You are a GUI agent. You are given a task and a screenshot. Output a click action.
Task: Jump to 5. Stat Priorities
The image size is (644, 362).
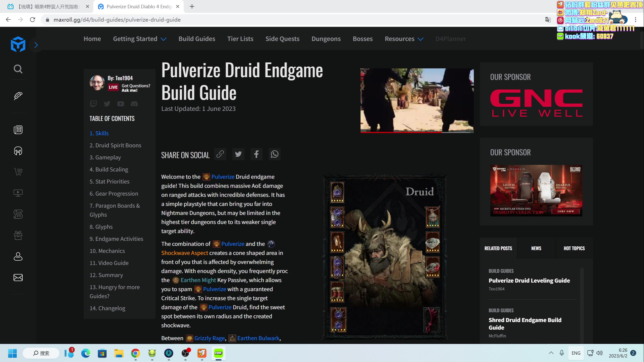pyautogui.click(x=109, y=182)
